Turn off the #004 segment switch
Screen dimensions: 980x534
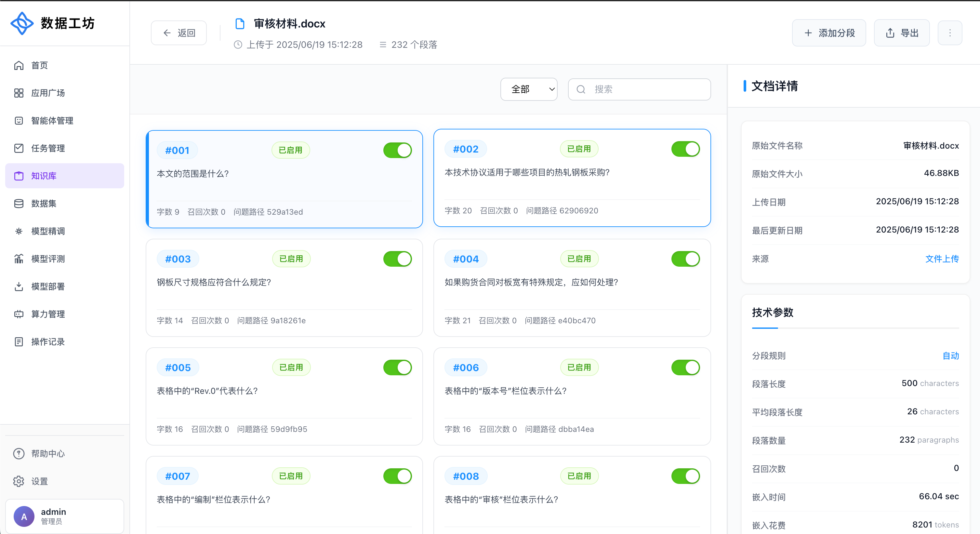(685, 259)
